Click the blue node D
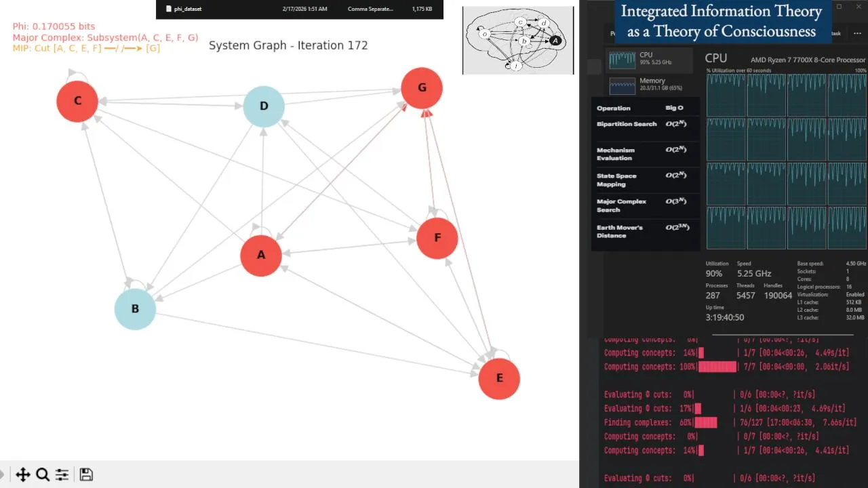The width and height of the screenshot is (868, 488). click(264, 106)
